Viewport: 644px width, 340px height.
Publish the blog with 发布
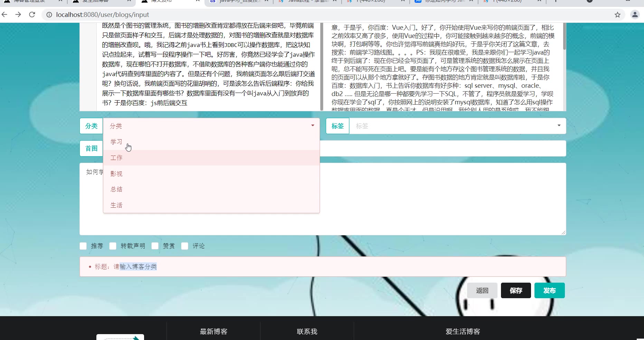[550, 291]
